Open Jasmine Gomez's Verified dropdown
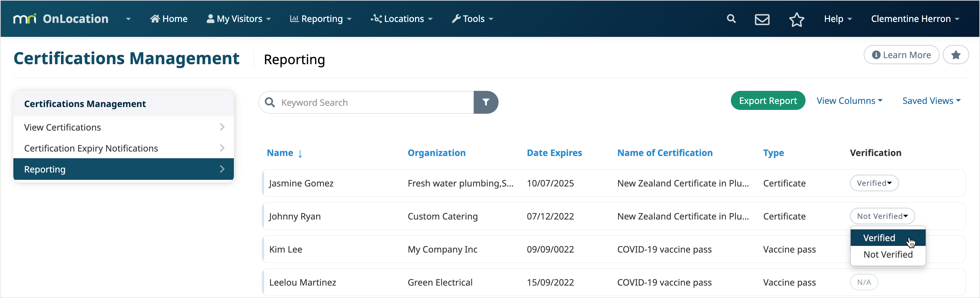The width and height of the screenshot is (980, 298). [x=874, y=183]
